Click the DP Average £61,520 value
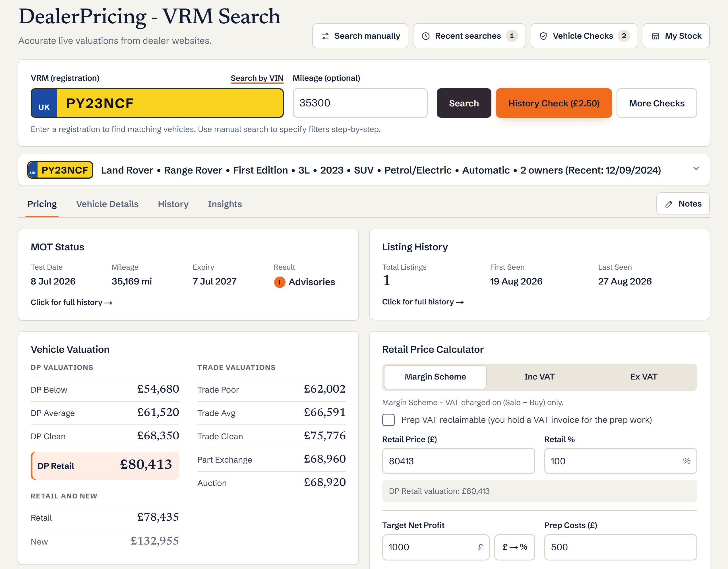 pos(158,412)
